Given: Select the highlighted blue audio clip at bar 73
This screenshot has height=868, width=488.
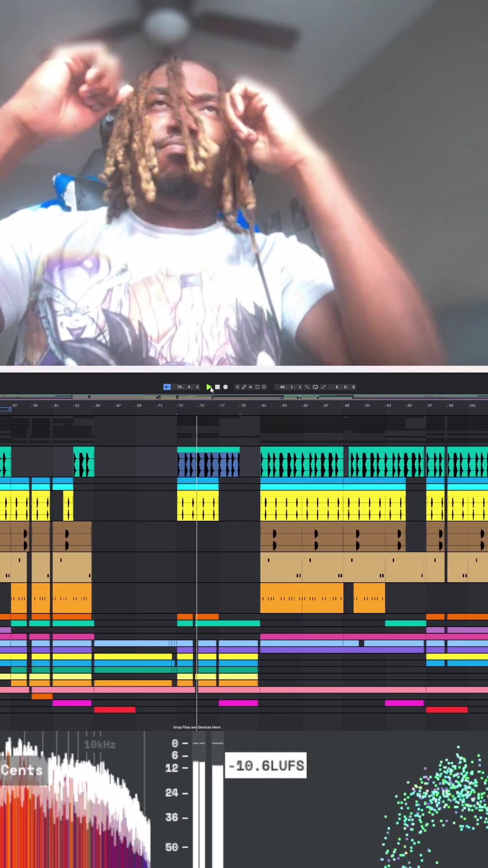Looking at the screenshot, I should click(x=208, y=462).
